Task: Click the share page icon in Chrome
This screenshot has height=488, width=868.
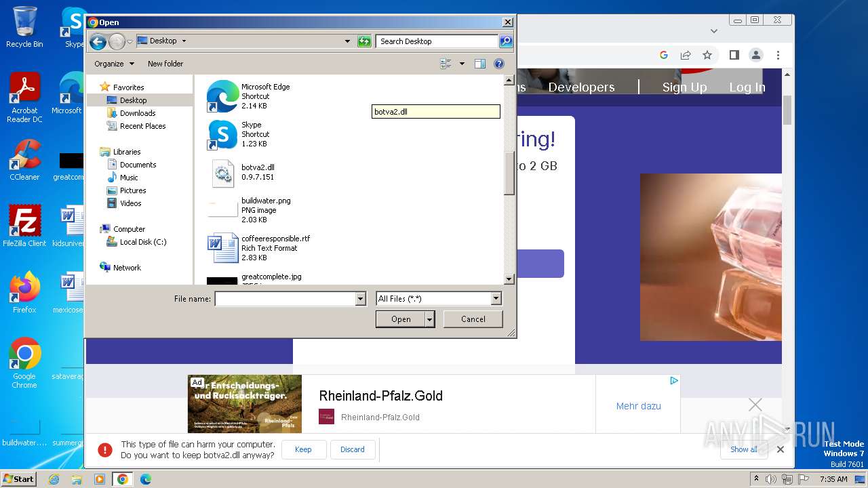Action: (x=686, y=55)
